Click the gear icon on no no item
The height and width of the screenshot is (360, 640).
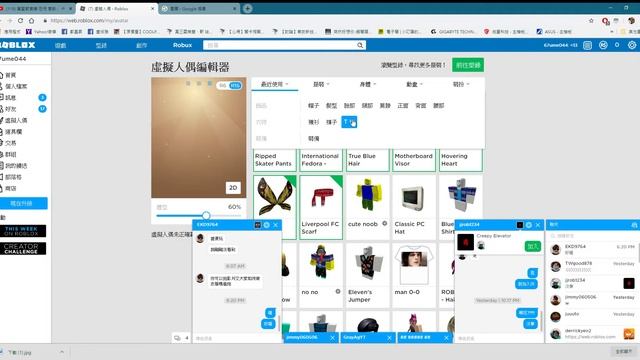pyautogui.click(x=338, y=291)
